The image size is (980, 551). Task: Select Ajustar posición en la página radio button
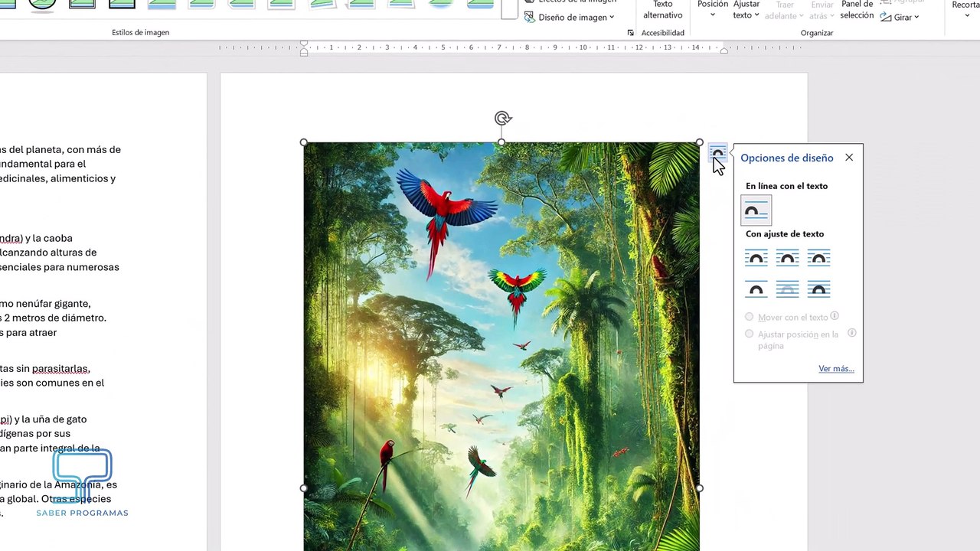tap(750, 334)
